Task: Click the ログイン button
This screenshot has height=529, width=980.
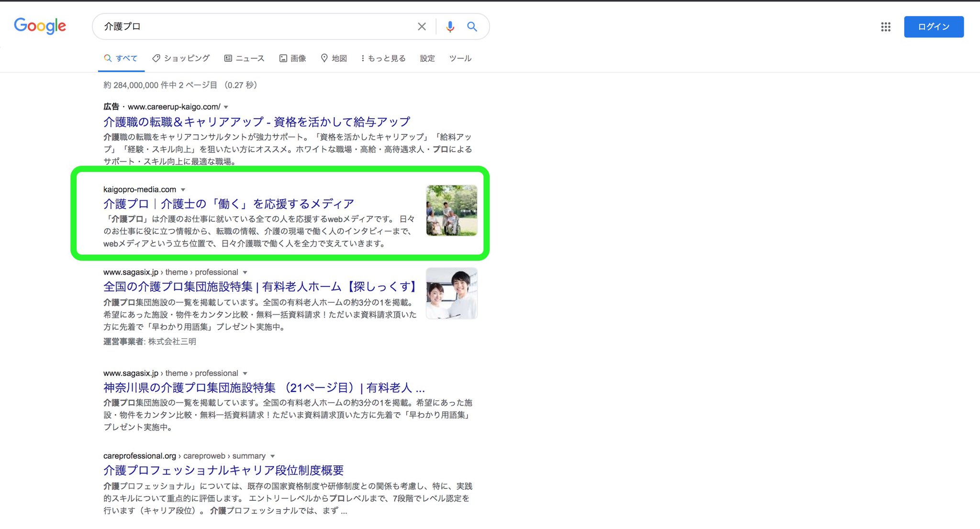Action: (x=934, y=27)
